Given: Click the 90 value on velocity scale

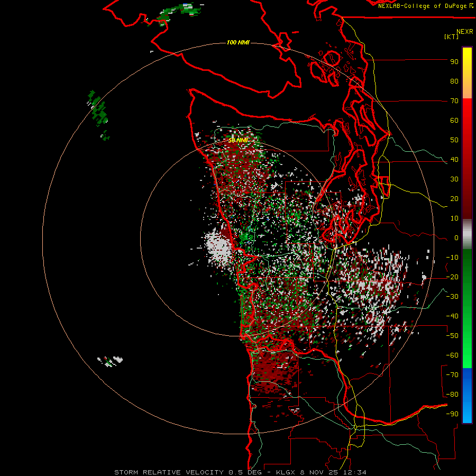Looking at the screenshot, I should point(454,62).
